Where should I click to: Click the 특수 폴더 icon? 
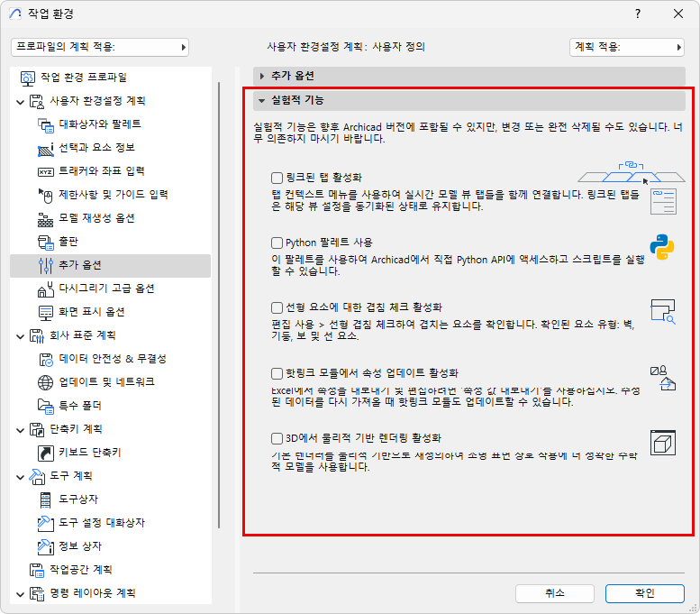[46, 406]
